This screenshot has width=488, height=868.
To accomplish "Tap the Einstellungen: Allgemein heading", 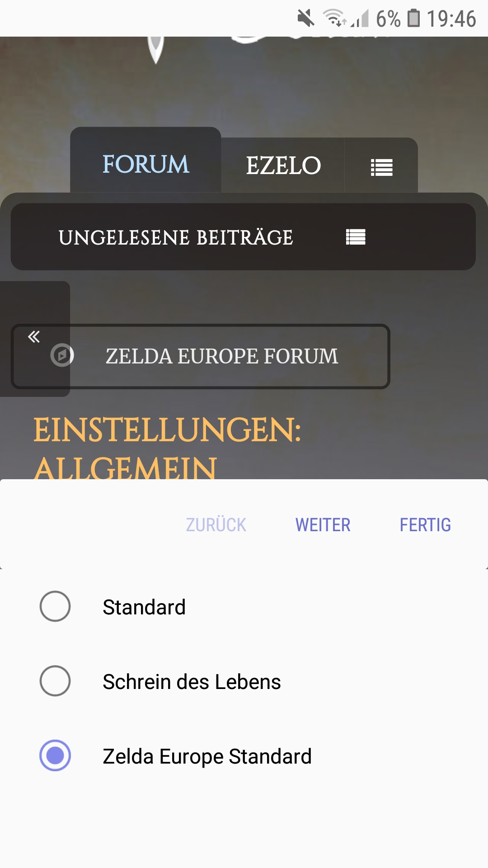I will [x=167, y=448].
